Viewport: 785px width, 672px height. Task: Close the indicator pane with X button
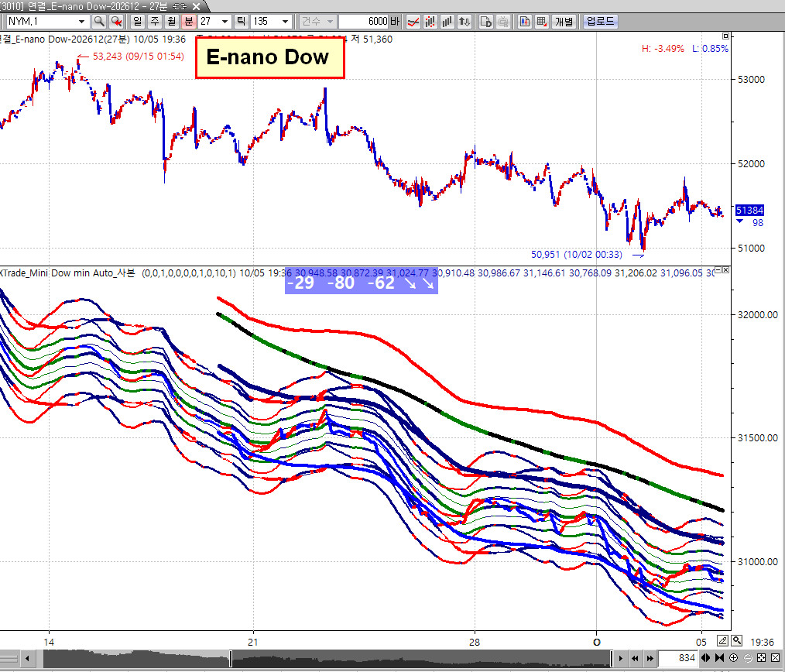pyautogui.click(x=726, y=270)
